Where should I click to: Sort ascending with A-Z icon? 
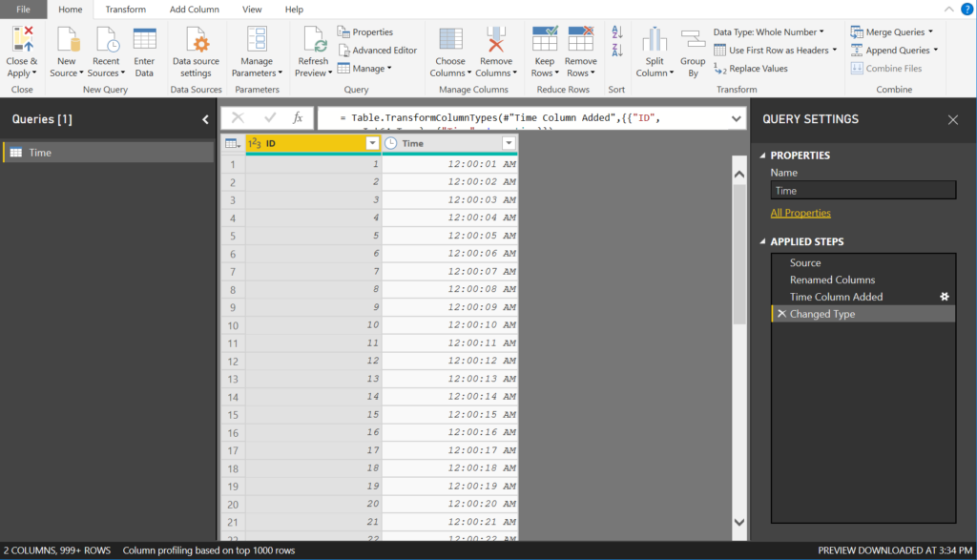617,32
